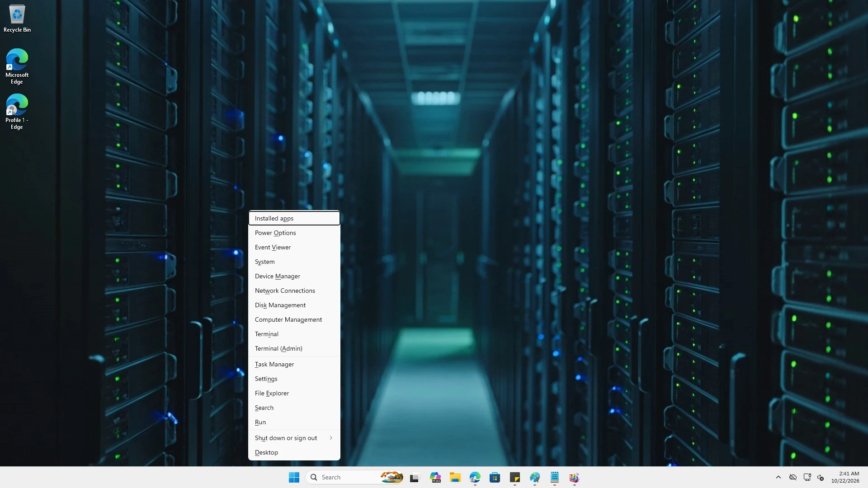Open Microsoft Edge from the taskbar

[475, 477]
